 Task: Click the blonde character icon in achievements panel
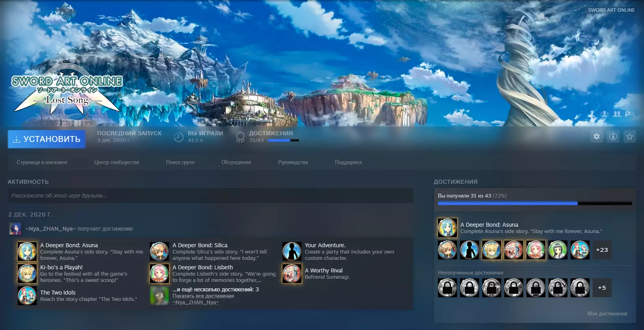point(492,250)
